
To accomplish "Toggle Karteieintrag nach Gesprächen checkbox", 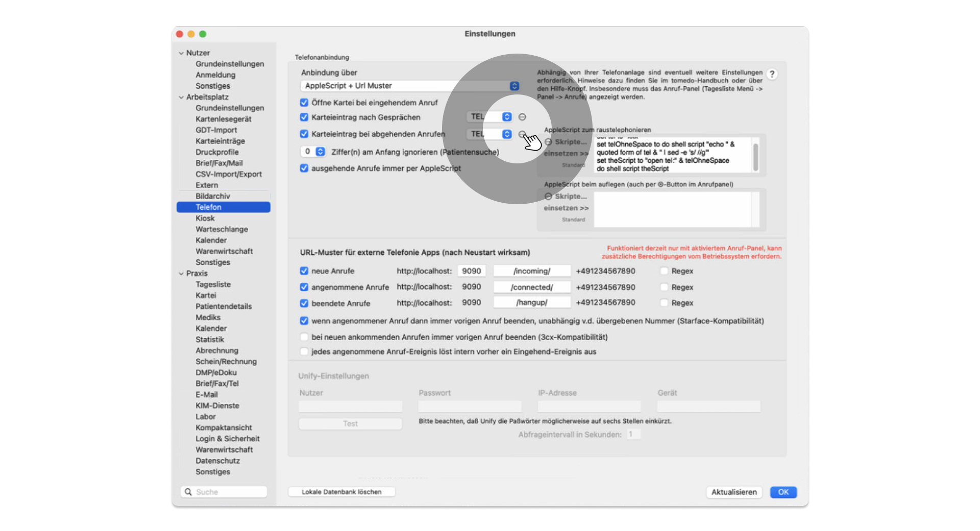I will pos(304,117).
